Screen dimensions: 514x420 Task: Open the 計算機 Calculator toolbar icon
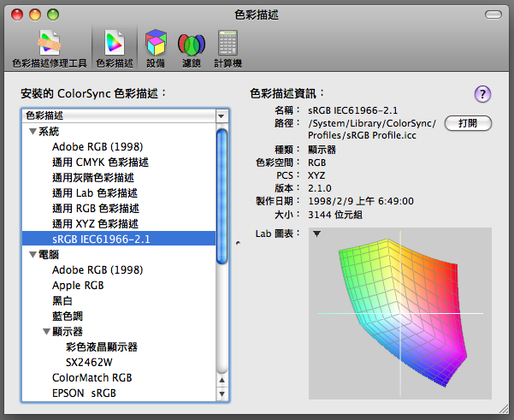[227, 49]
